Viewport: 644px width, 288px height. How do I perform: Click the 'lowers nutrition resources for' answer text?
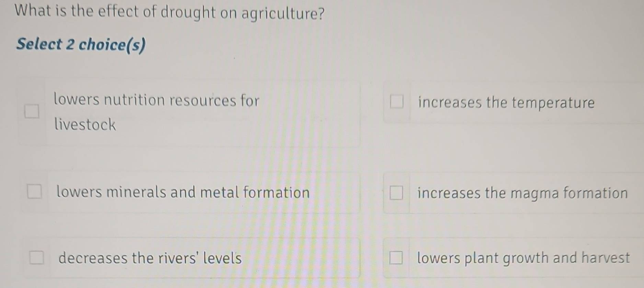point(156,100)
